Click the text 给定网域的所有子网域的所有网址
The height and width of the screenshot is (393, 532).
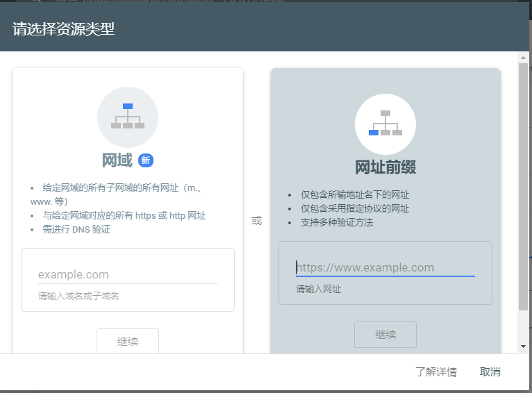110,188
